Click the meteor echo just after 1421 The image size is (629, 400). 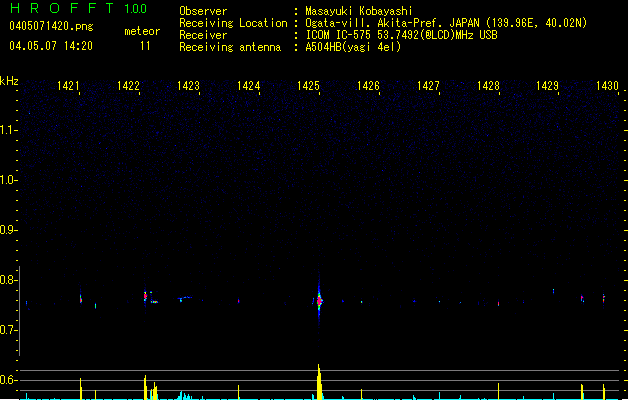pyautogui.click(x=81, y=297)
